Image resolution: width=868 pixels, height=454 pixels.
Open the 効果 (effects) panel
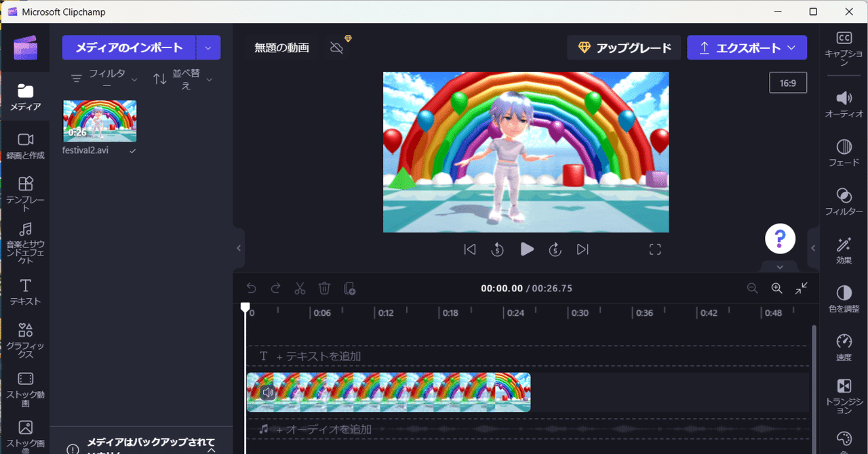pos(844,251)
